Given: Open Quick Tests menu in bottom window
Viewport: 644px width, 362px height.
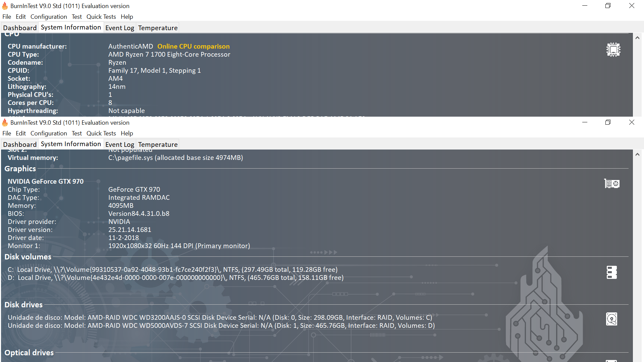Looking at the screenshot, I should pyautogui.click(x=101, y=133).
